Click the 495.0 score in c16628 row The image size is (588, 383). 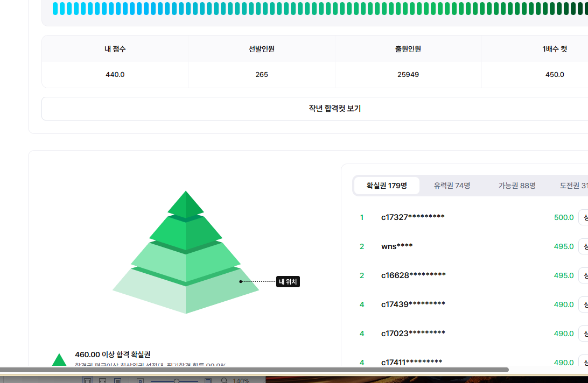[x=564, y=275]
